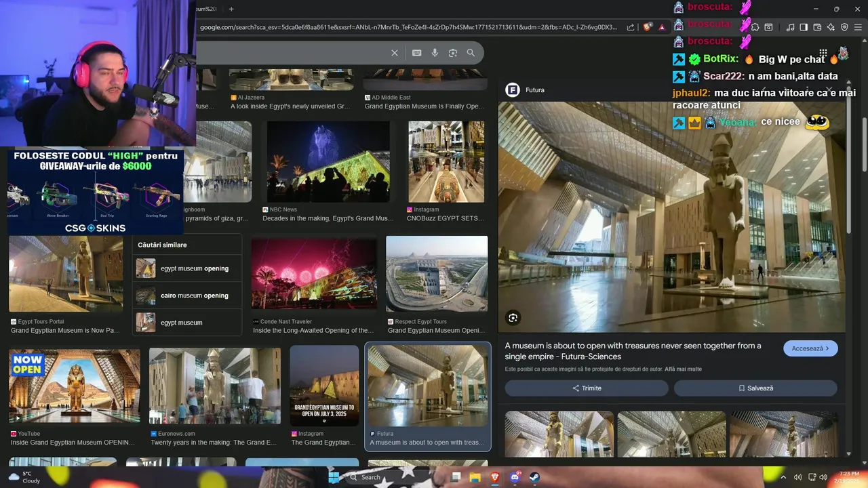Open Discord from the taskbar

(x=515, y=477)
